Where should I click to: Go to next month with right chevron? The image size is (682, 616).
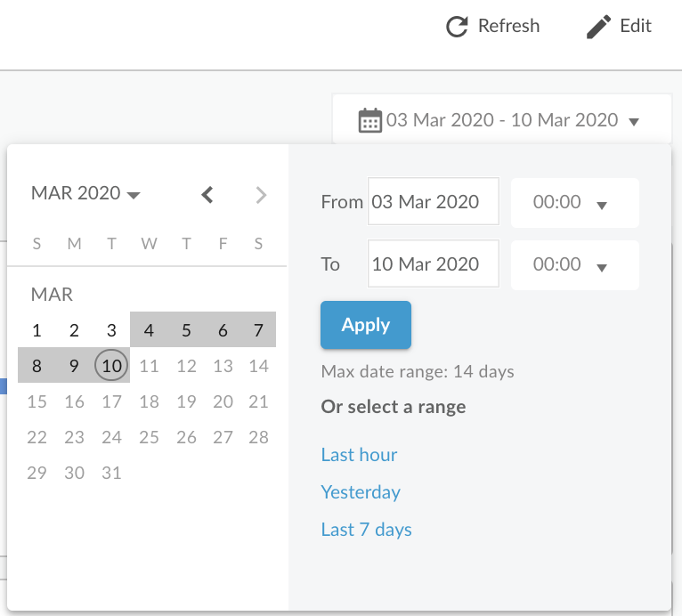pyautogui.click(x=261, y=195)
